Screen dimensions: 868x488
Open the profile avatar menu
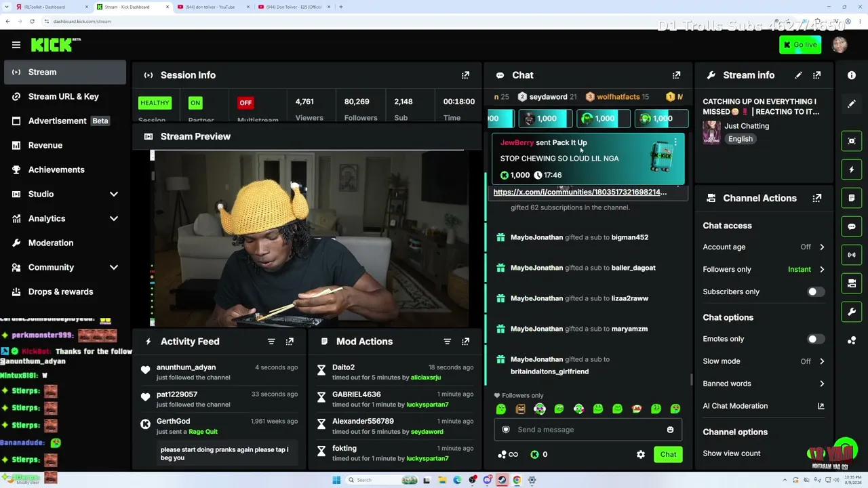pyautogui.click(x=840, y=45)
